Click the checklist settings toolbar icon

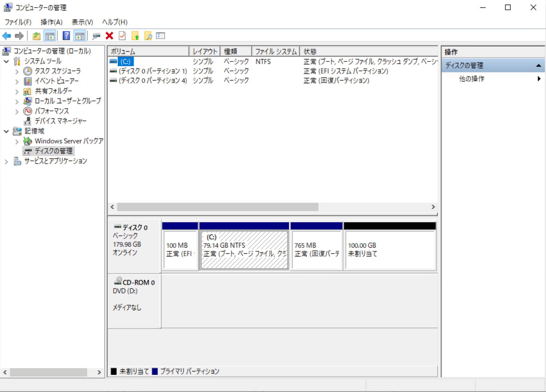(x=160, y=36)
